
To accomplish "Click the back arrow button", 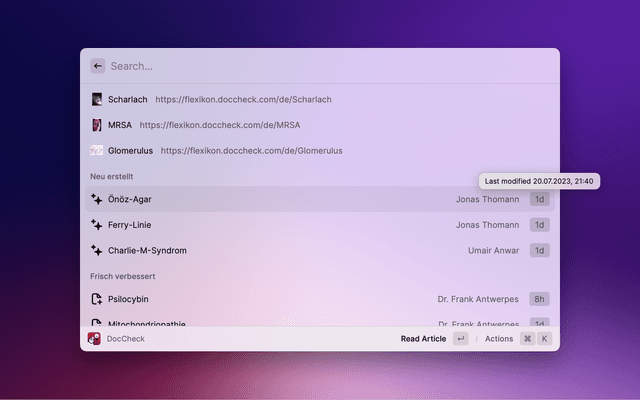I will [97, 66].
